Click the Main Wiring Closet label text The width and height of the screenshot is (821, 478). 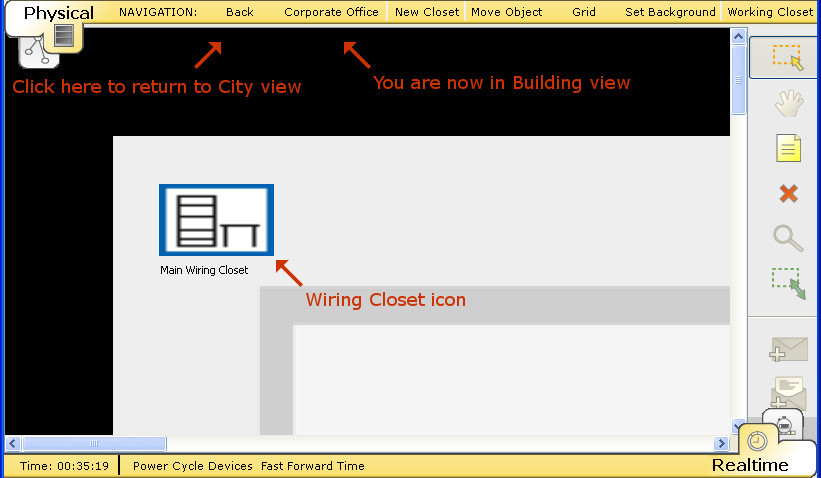(204, 270)
